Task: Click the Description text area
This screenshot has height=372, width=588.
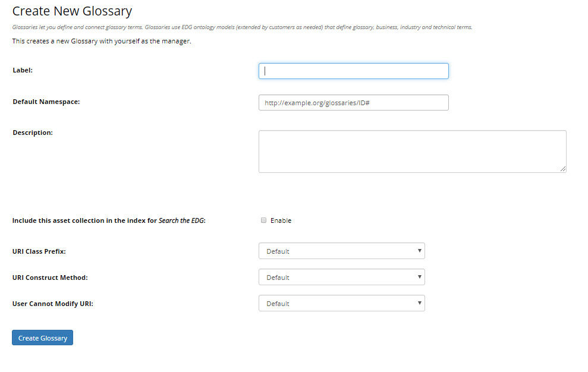Action: tap(413, 151)
